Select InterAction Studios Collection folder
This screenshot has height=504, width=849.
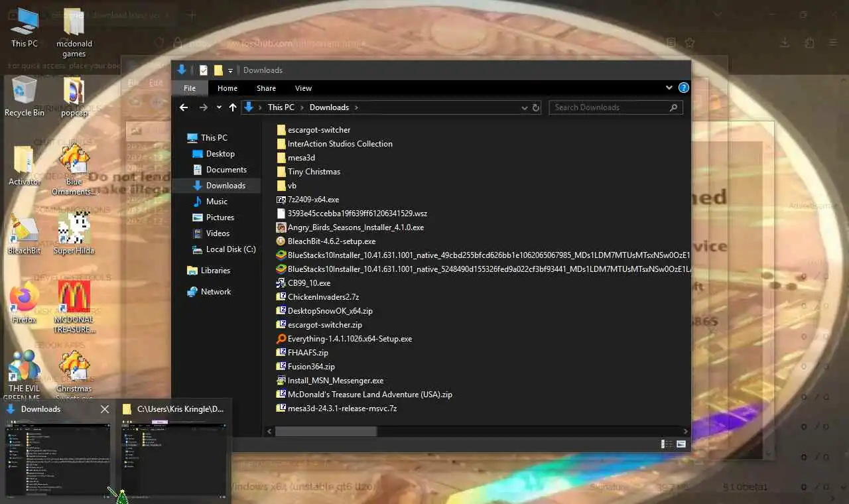(334, 144)
